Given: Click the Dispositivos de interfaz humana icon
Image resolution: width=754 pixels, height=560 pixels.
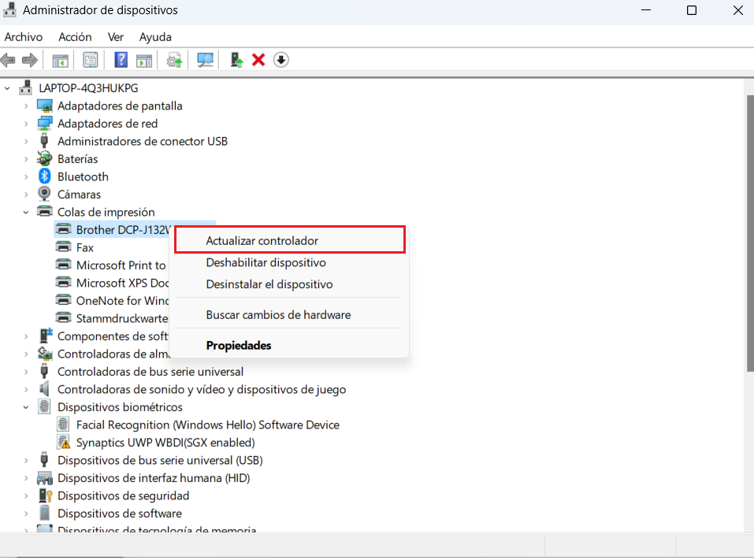Looking at the screenshot, I should click(45, 478).
